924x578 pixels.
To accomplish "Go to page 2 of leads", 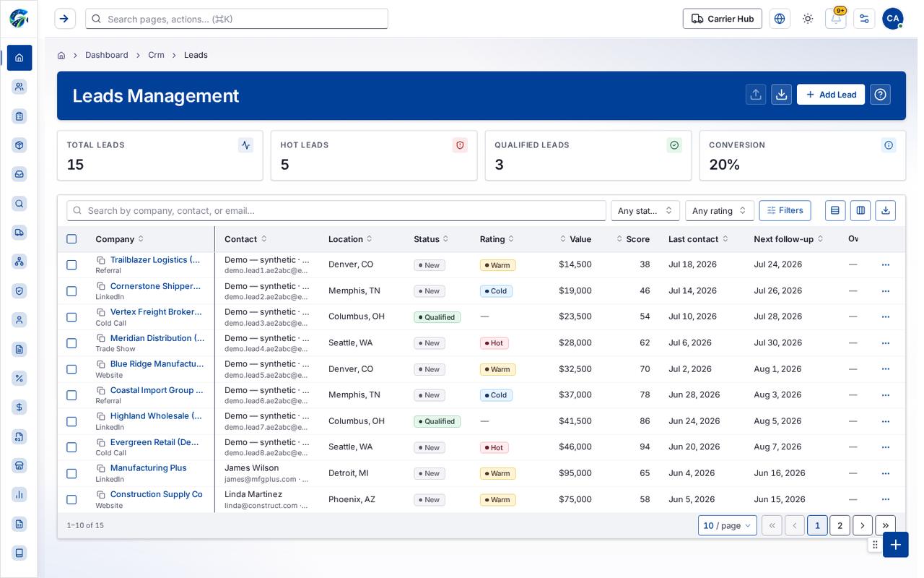I will 840,525.
